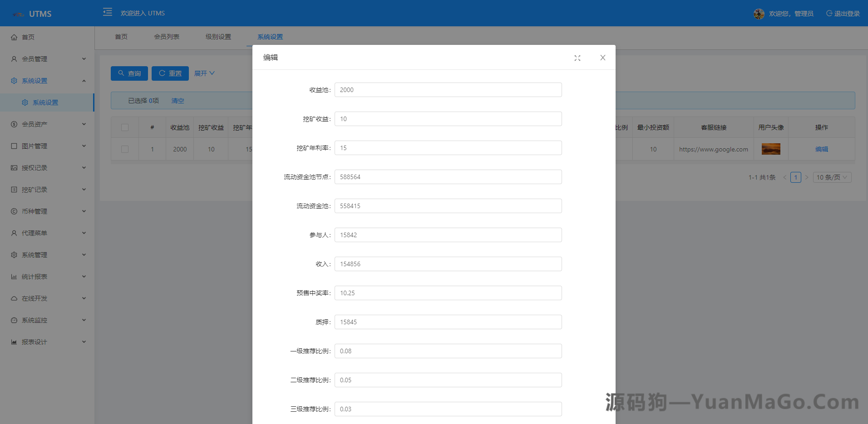Collapse the 系统设置 sidebar menu

[x=34, y=80]
